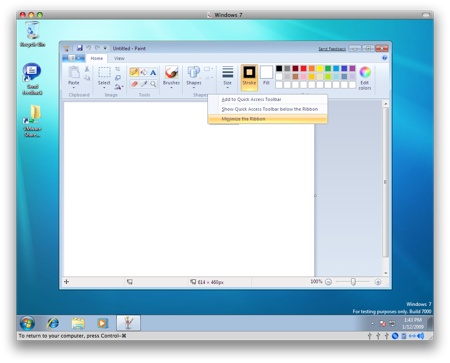
Task: Click the Internet Explorer taskbar icon
Action: click(x=53, y=323)
